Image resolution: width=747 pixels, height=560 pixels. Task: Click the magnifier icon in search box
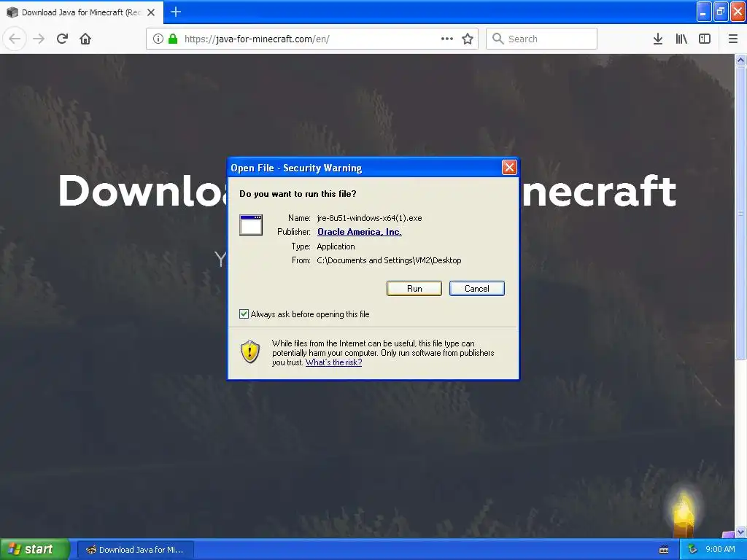(x=498, y=39)
